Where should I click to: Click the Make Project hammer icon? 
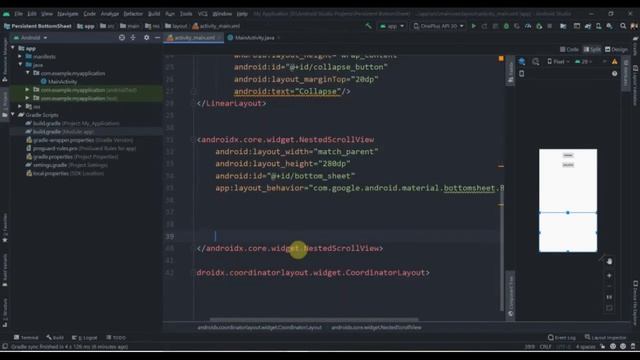(x=369, y=26)
